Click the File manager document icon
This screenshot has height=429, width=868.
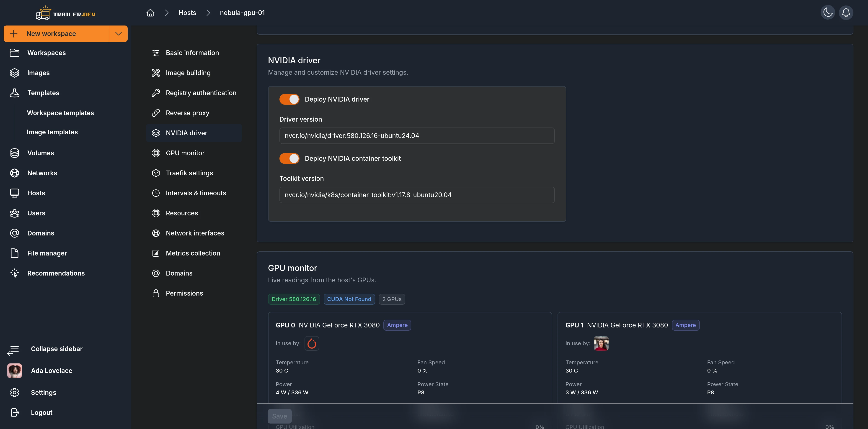(x=15, y=253)
